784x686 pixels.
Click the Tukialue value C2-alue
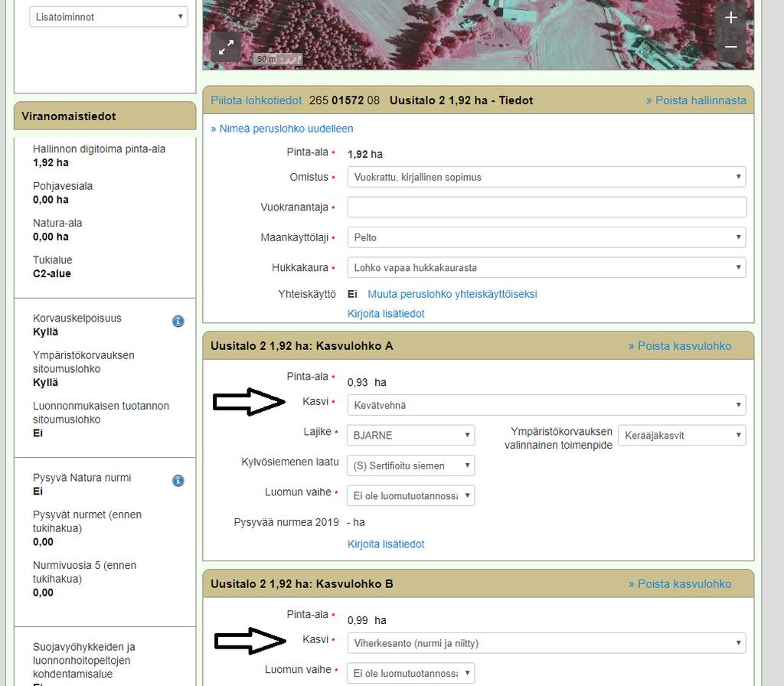[52, 273]
